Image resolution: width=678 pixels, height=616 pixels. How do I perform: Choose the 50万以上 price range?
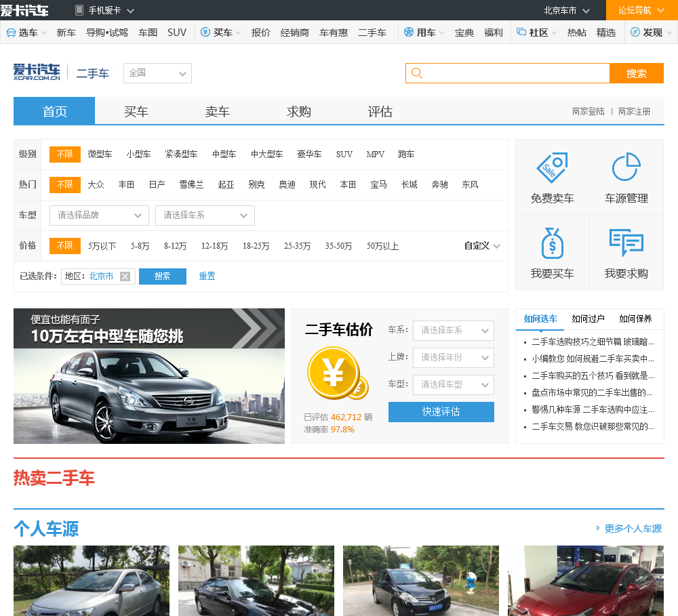pos(382,246)
